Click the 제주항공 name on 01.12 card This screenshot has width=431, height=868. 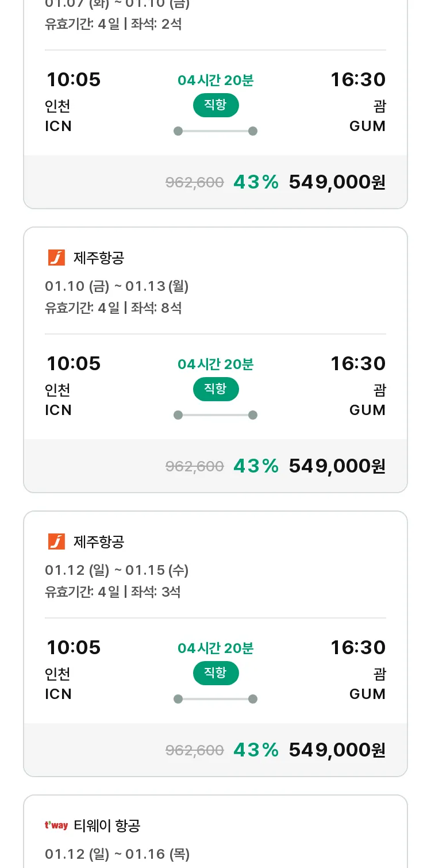pos(99,541)
